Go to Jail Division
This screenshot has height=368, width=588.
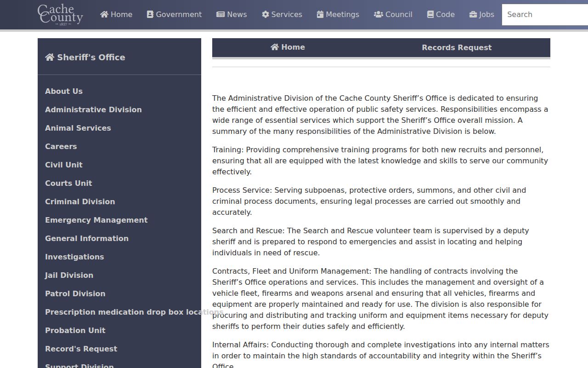click(x=69, y=275)
